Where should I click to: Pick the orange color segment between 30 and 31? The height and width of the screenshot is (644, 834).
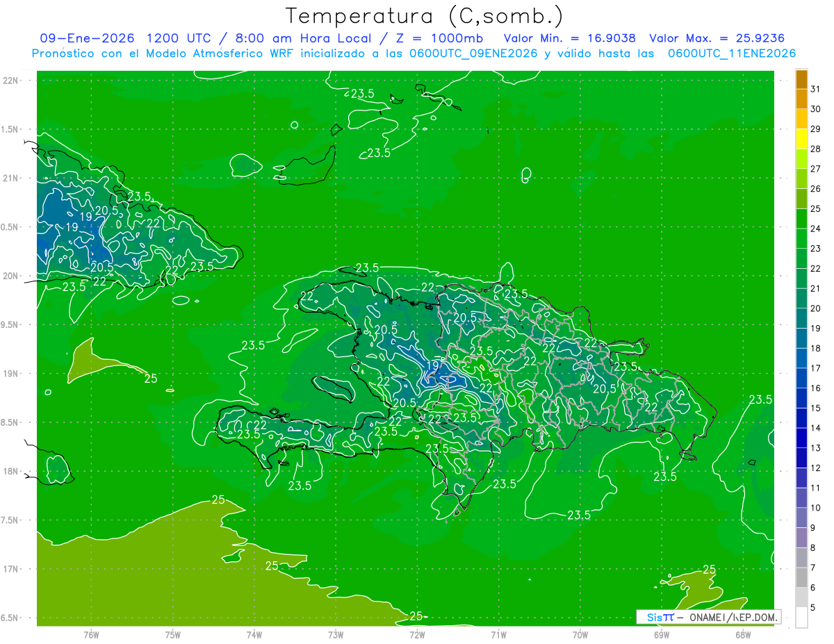tap(801, 99)
